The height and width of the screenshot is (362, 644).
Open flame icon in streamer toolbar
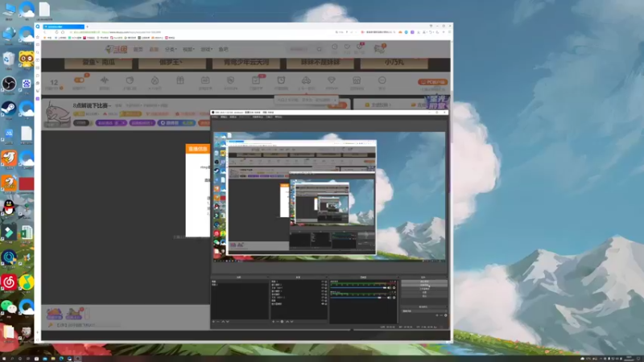point(155,80)
